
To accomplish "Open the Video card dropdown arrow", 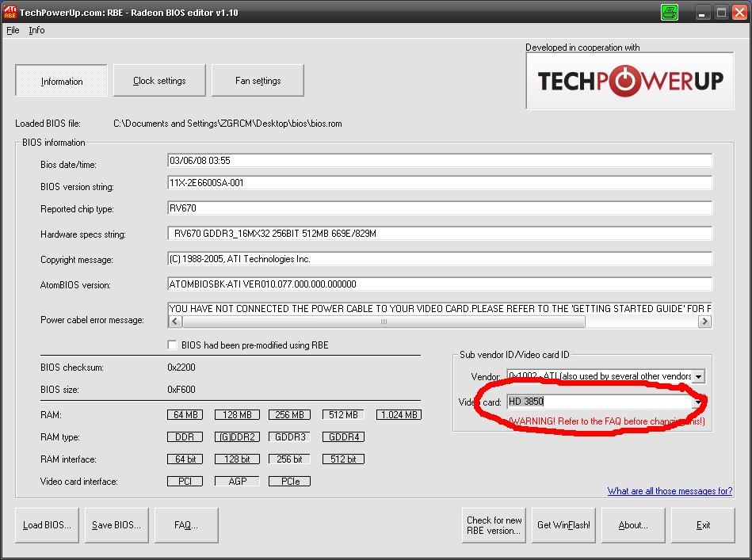I will [698, 402].
